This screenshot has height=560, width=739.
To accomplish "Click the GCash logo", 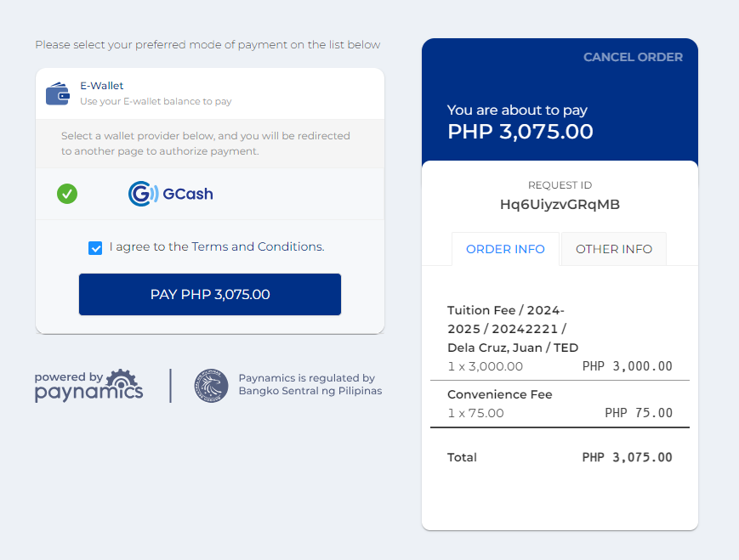I will [171, 194].
